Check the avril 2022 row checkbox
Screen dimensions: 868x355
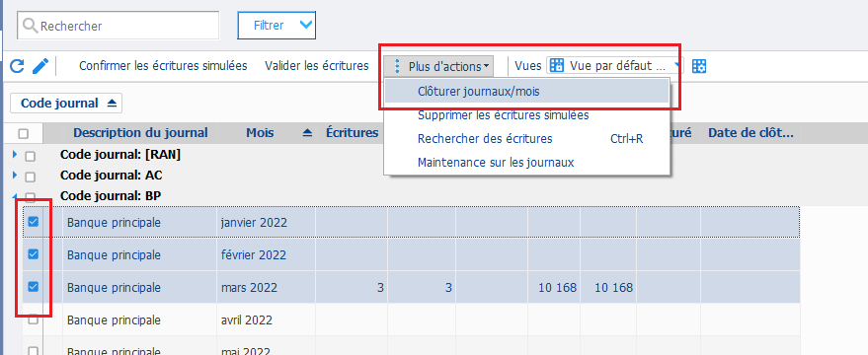34,319
